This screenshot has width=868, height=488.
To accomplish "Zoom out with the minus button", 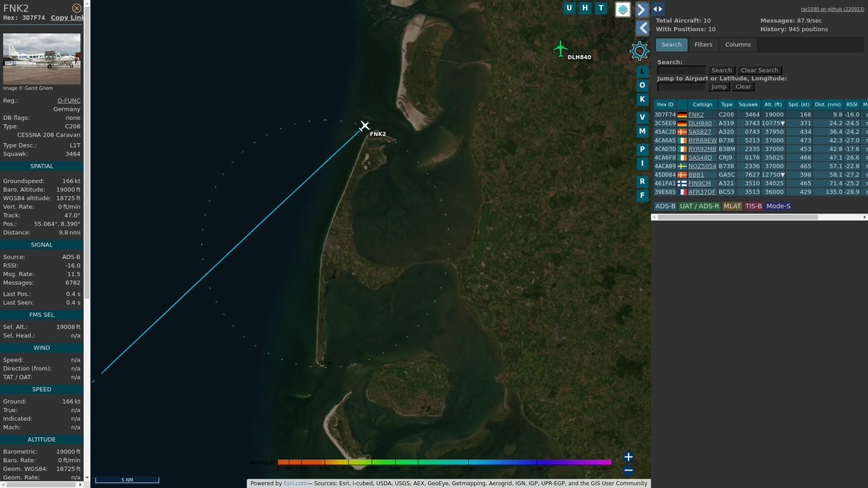I will (629, 470).
